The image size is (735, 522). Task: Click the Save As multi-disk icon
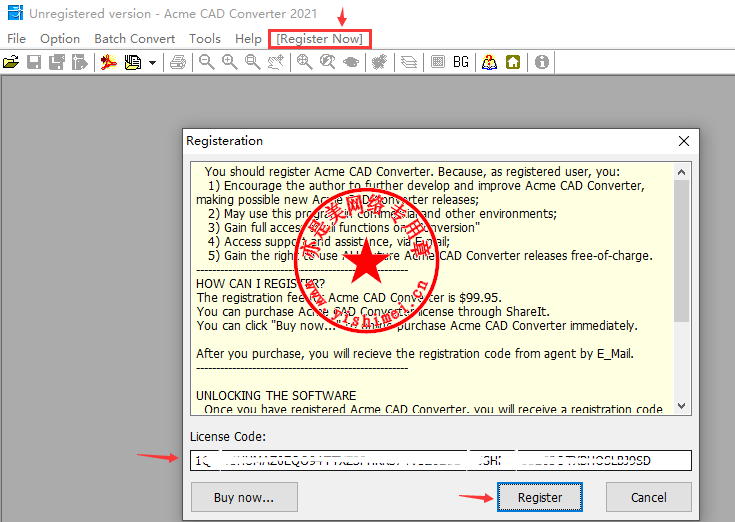pos(57,62)
